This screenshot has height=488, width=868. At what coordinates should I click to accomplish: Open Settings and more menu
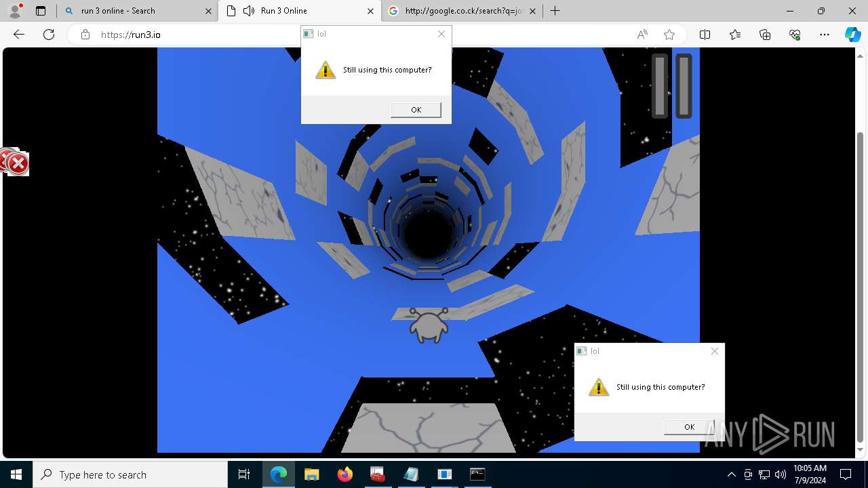click(825, 35)
